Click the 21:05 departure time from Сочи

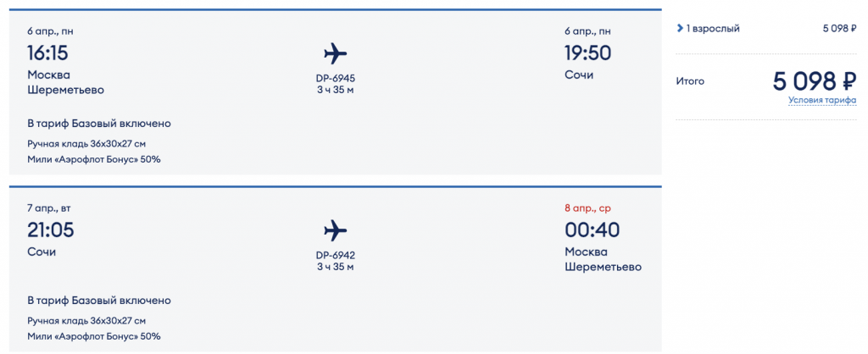click(50, 230)
